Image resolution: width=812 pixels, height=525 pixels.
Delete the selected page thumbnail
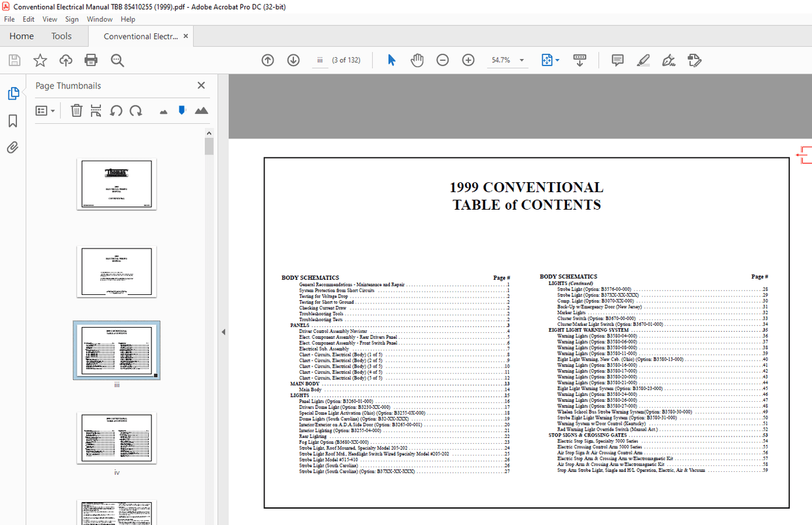click(x=77, y=110)
